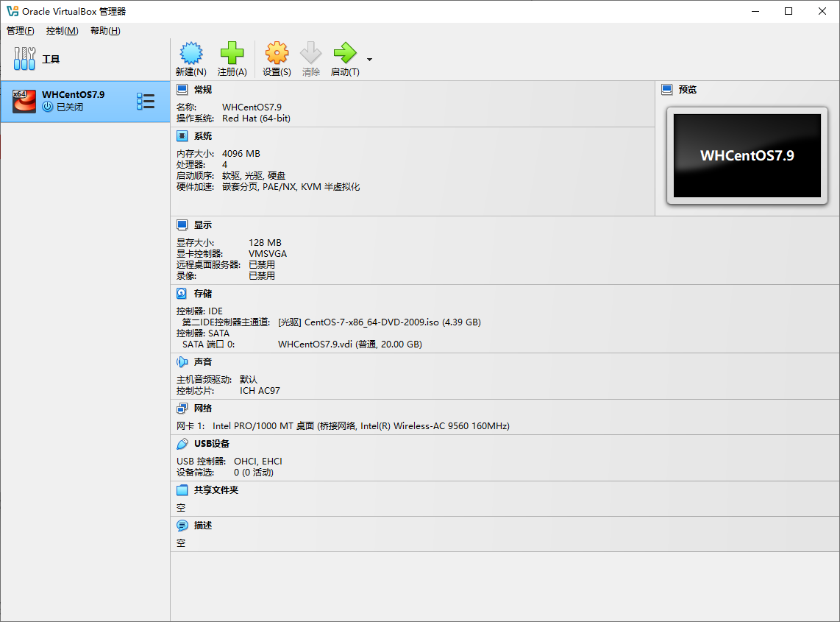Open WHCentOS7.9 machine menu list icon
This screenshot has width=840, height=622.
pyautogui.click(x=145, y=102)
